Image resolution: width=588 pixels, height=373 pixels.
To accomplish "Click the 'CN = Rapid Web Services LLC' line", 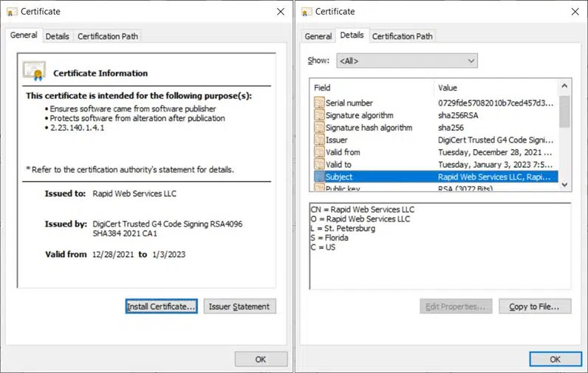I will [363, 209].
